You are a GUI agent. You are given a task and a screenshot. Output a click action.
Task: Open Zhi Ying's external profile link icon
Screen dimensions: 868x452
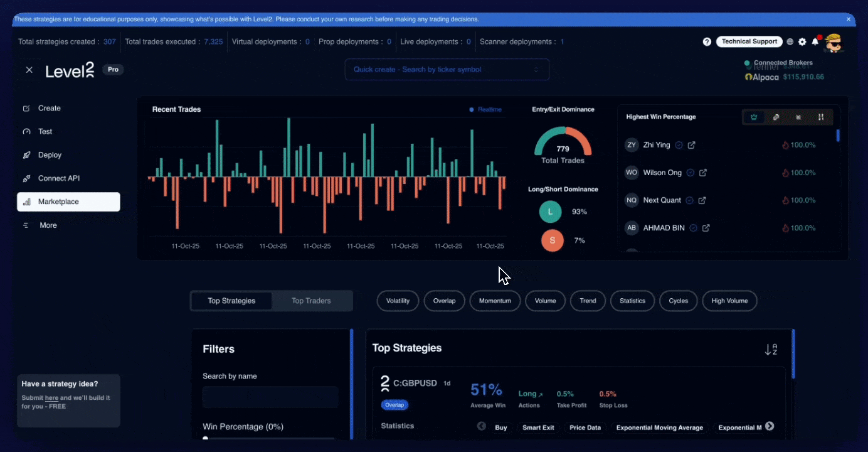(692, 145)
